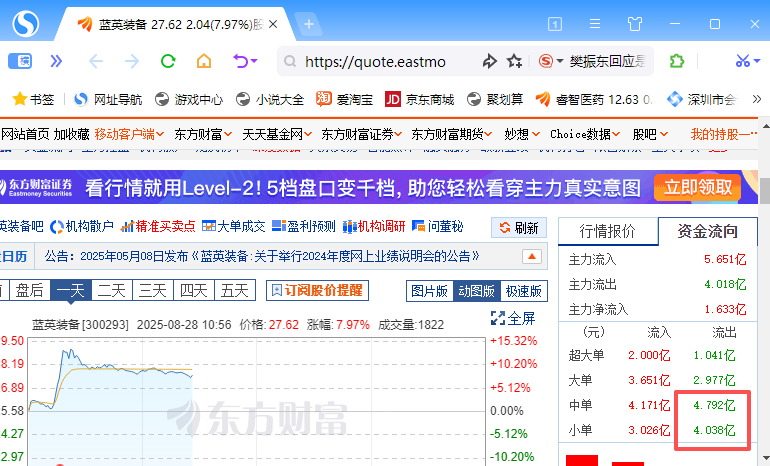Viewport: 770px width, 466px height.
Task: Click the 加收藏 link
Action: point(72,134)
